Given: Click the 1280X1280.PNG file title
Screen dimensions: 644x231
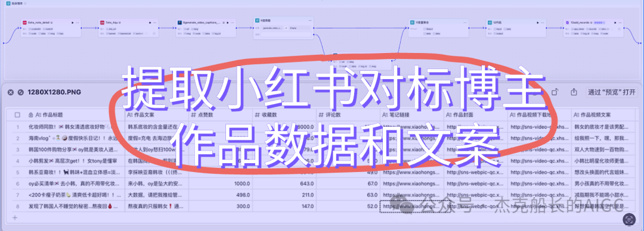Looking at the screenshot, I should click(54, 92).
